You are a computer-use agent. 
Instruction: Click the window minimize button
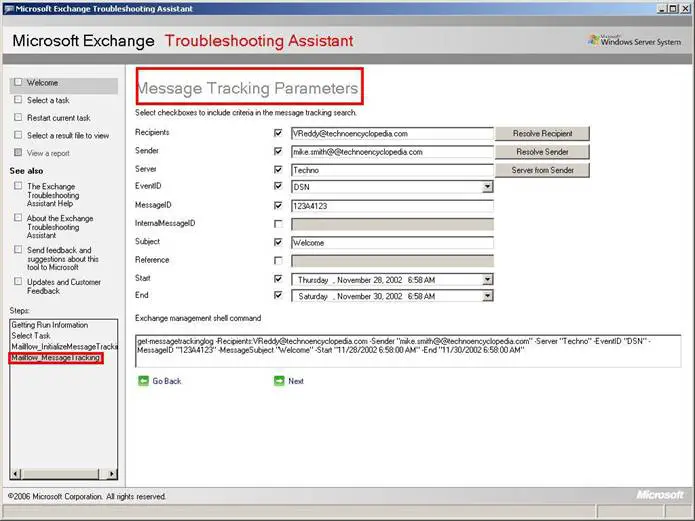[x=662, y=8]
